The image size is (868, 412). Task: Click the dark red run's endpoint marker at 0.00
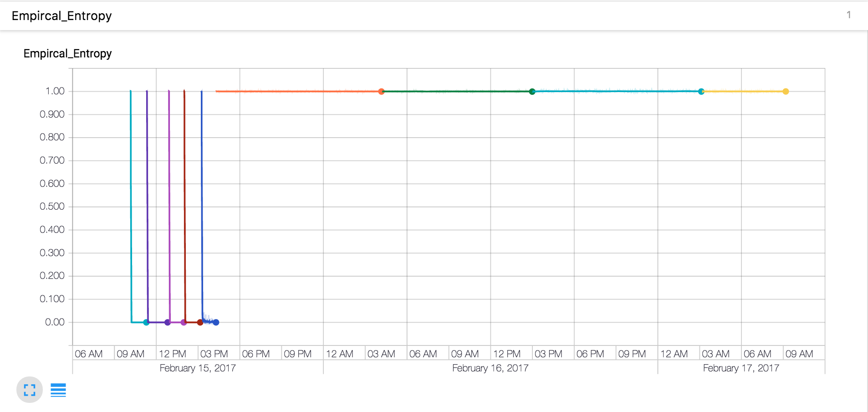click(200, 322)
